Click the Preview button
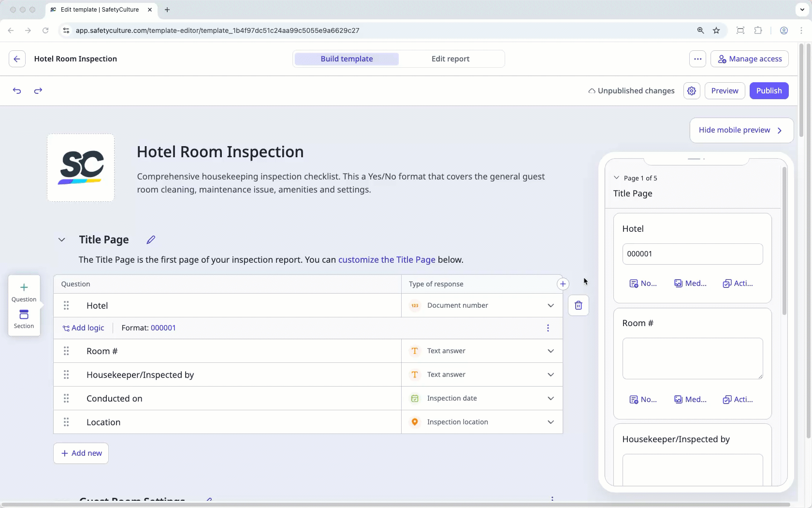The width and height of the screenshot is (812, 508). point(725,91)
